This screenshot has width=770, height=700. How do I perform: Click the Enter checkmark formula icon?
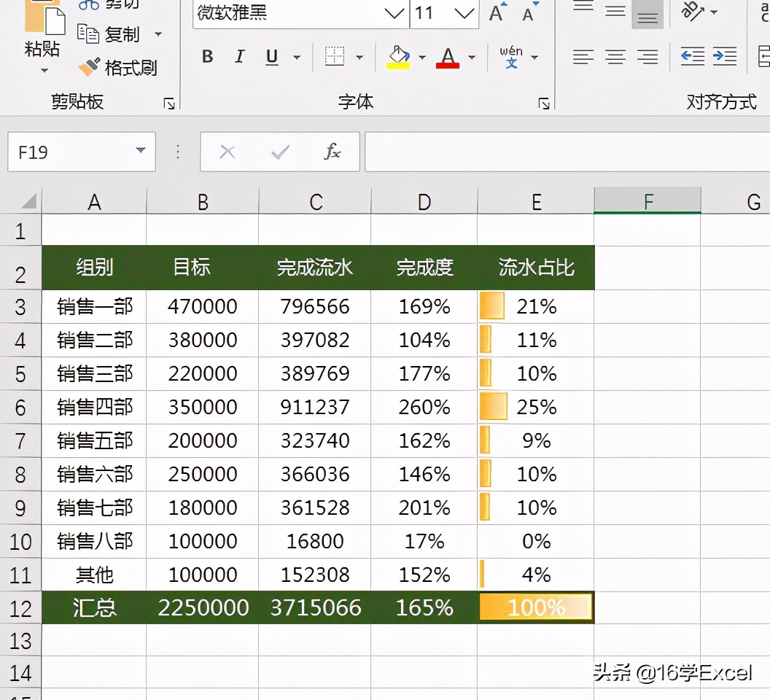pyautogui.click(x=281, y=152)
